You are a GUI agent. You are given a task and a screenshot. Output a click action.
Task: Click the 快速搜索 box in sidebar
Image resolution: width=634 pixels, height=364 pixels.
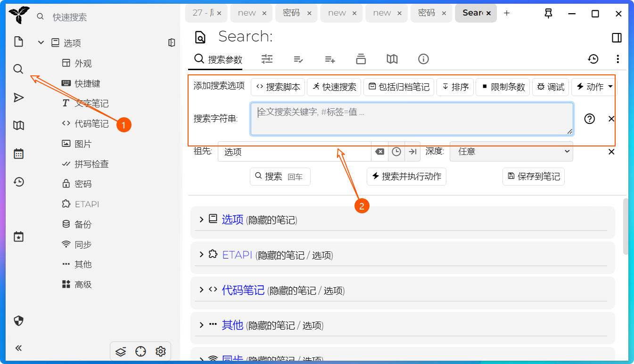pyautogui.click(x=107, y=17)
